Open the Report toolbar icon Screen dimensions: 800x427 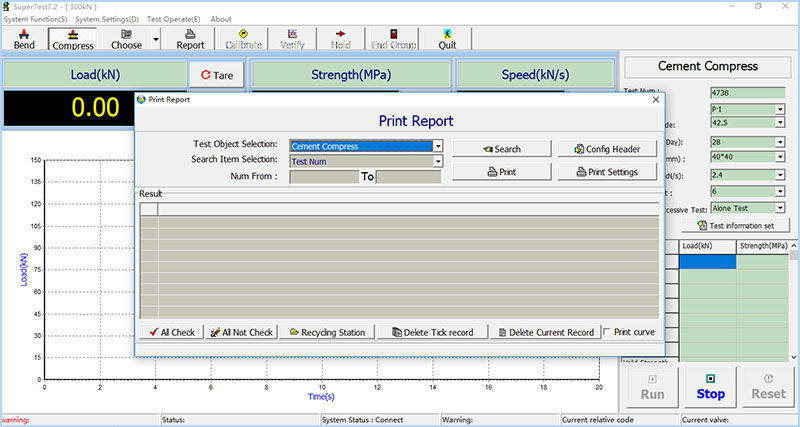(190, 39)
